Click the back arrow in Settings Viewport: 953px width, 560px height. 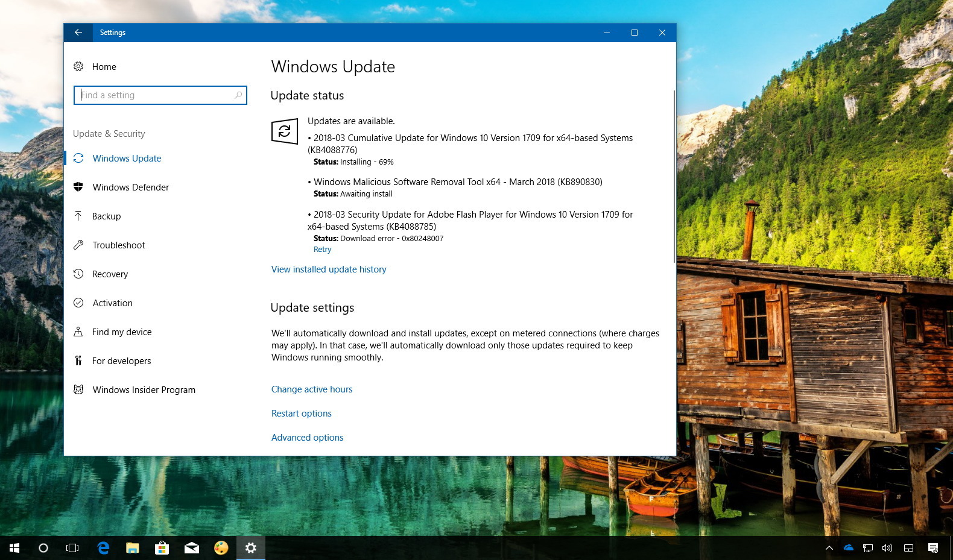pos(78,33)
